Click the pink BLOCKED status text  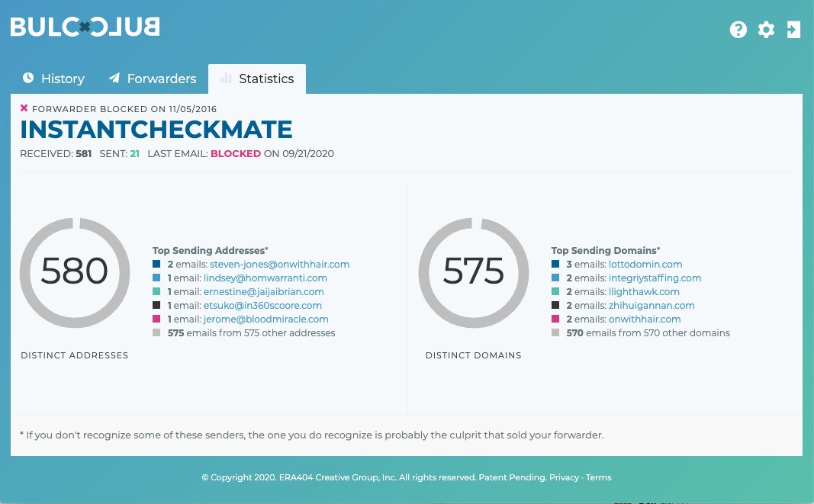tap(236, 153)
